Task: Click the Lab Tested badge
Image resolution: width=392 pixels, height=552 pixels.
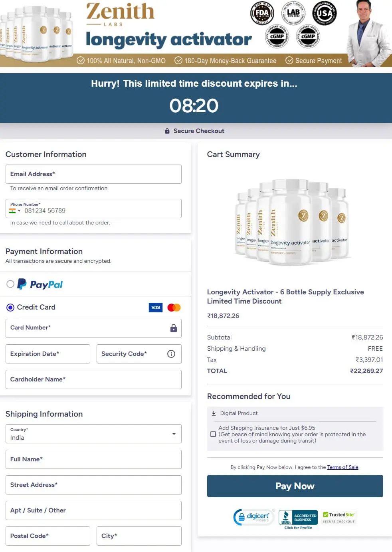Action: [293, 13]
